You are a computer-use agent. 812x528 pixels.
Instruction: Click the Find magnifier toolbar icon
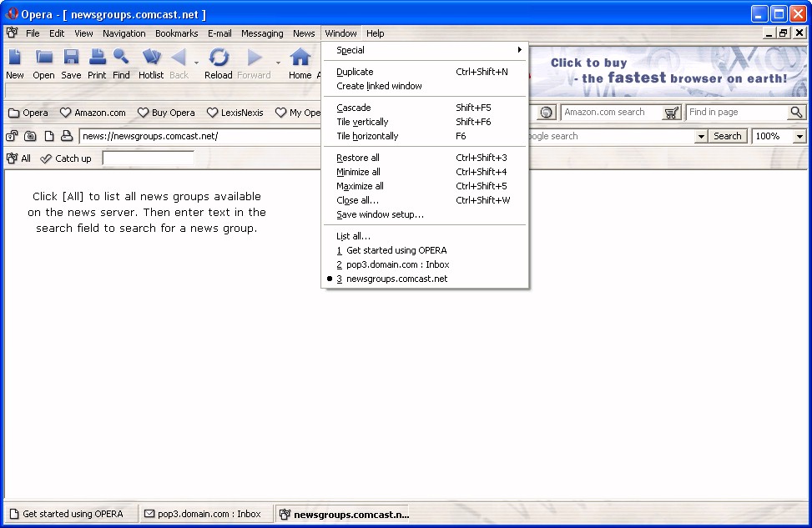[121, 58]
